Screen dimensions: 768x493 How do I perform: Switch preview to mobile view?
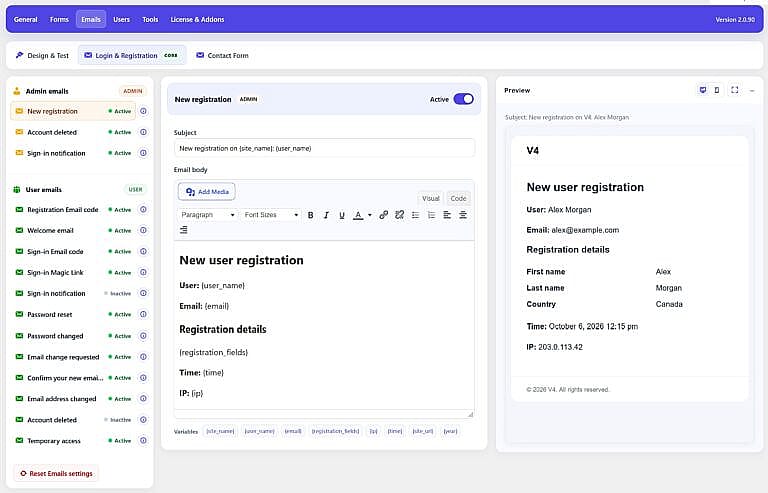(x=717, y=90)
